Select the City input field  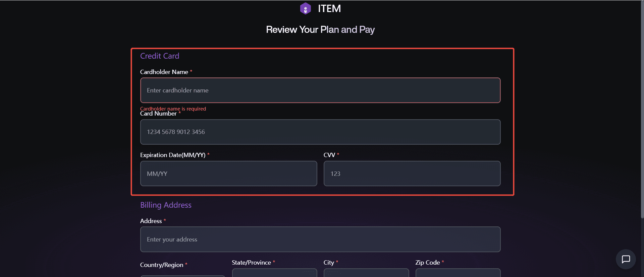(x=366, y=273)
